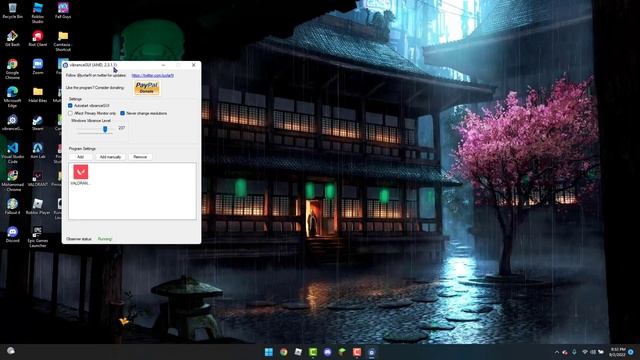640x360 pixels.
Task: Click the Windows Vibrance Level slider handle
Action: (x=105, y=129)
